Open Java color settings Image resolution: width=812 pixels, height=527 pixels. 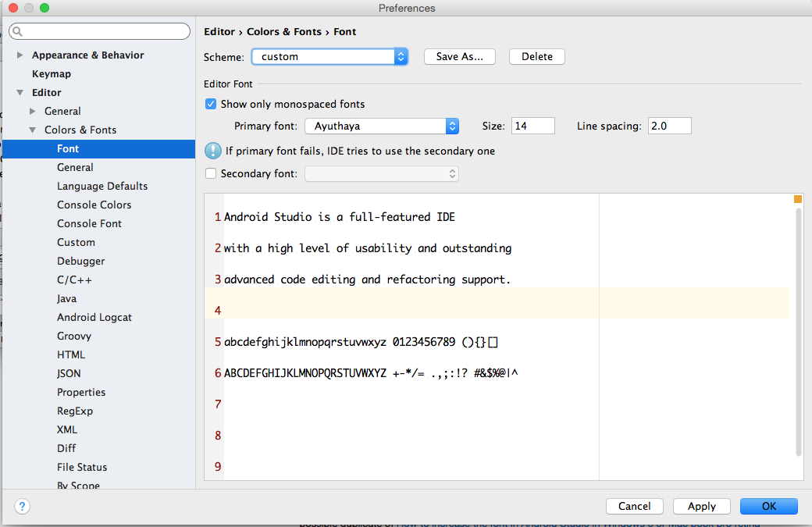click(67, 299)
